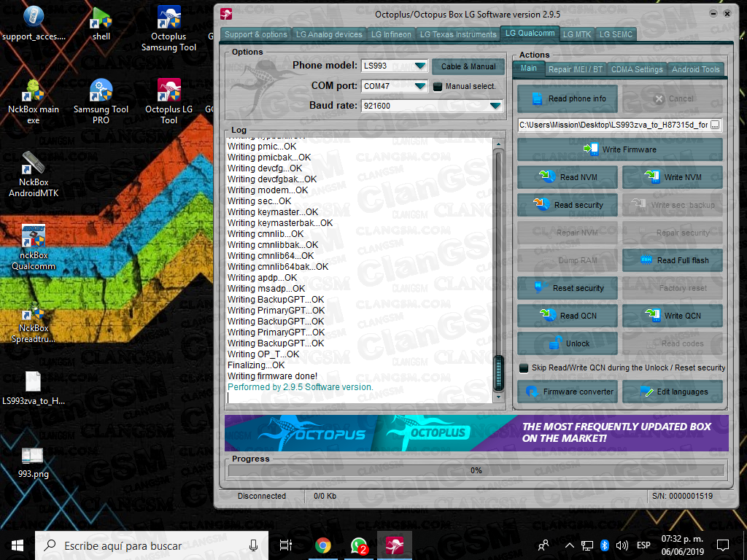Launch nckBox Qualcomm desktop icon

pos(34,247)
